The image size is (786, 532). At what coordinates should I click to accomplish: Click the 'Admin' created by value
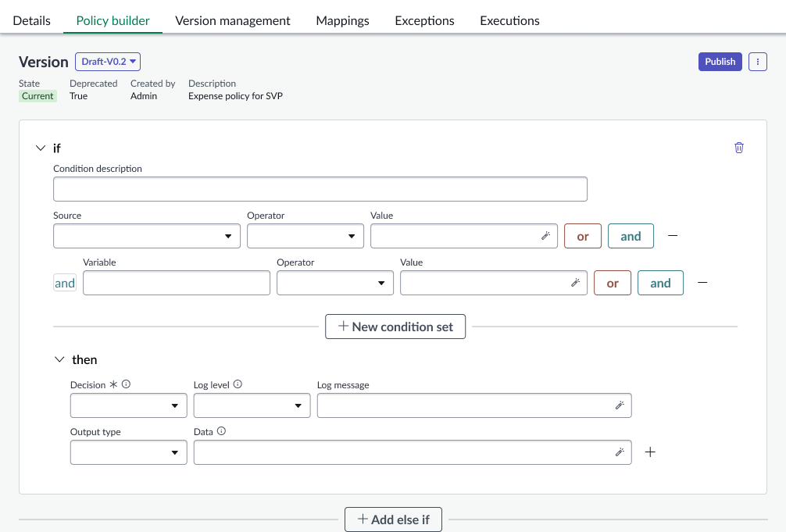point(144,96)
